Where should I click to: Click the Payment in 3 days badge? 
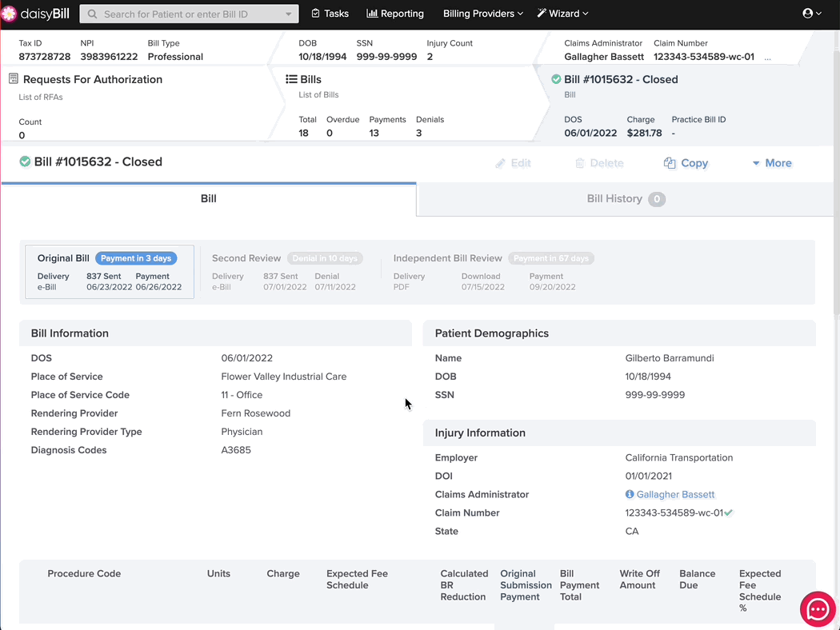[136, 258]
